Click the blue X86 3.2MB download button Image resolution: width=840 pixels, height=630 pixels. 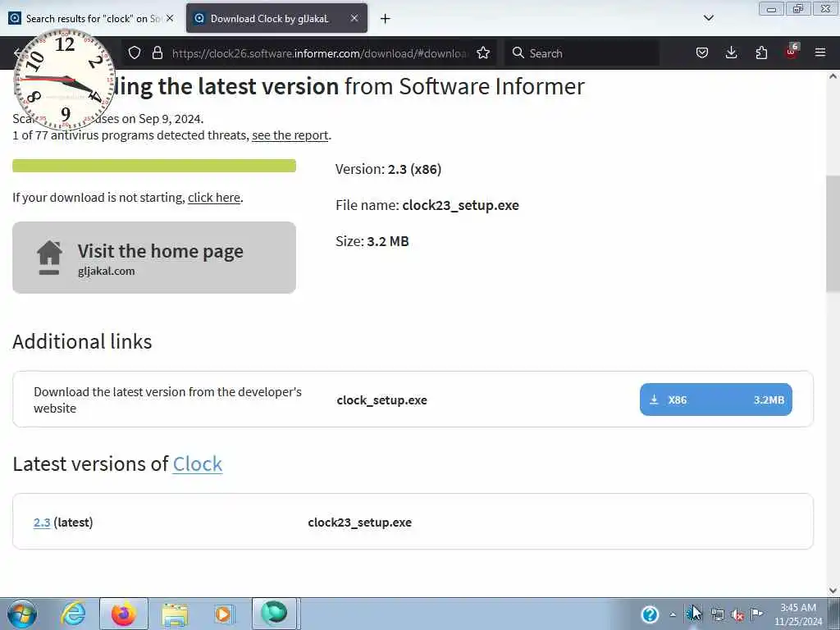click(x=715, y=399)
